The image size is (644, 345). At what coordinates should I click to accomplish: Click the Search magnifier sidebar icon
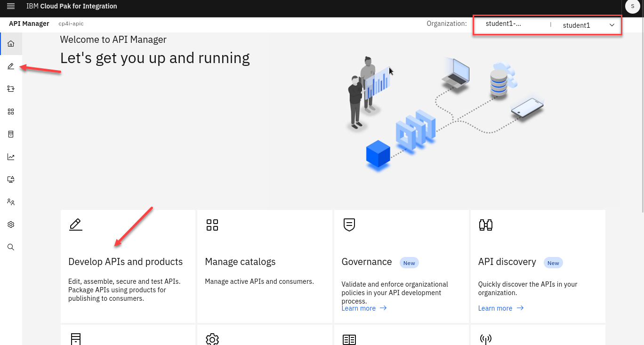tap(11, 247)
